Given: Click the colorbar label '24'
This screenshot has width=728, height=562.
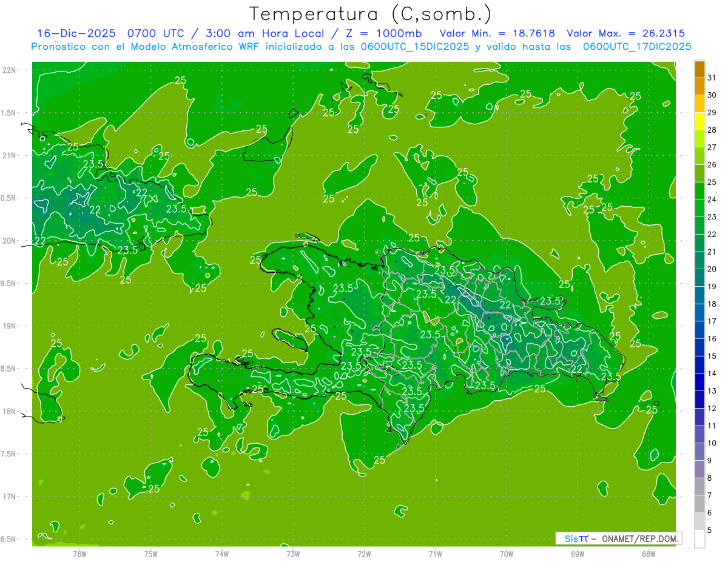Looking at the screenshot, I should (x=712, y=199).
